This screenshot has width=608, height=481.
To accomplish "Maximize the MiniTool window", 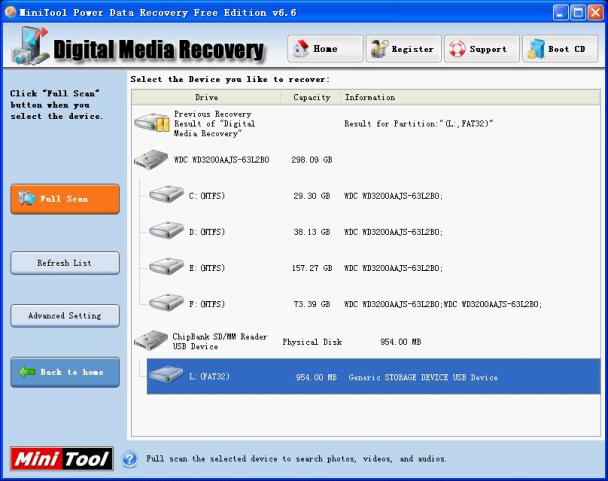I will [578, 13].
